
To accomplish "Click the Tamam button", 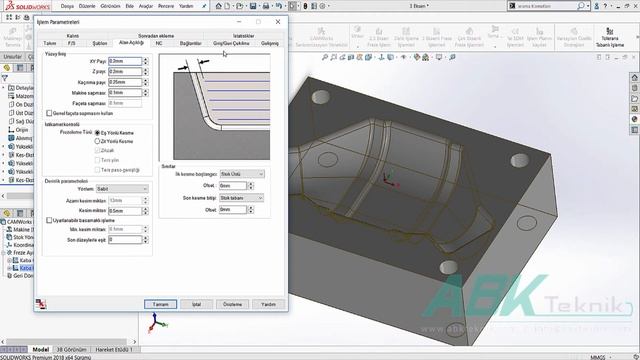I will click(x=160, y=304).
